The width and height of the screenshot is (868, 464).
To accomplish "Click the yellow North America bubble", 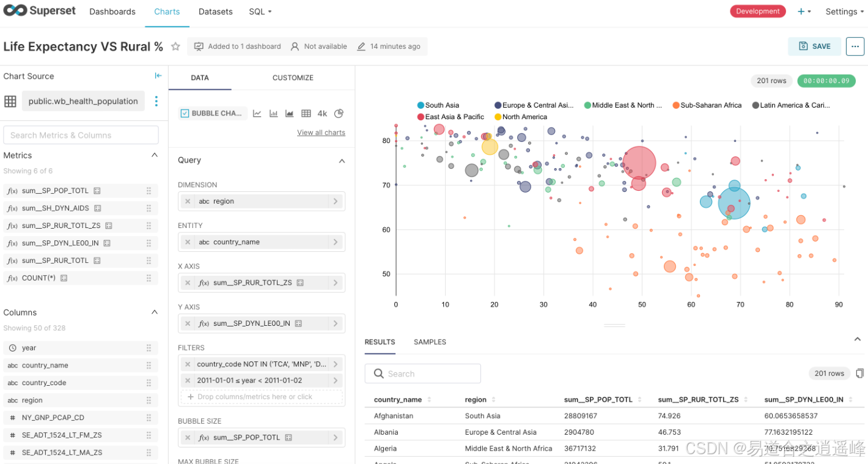I will (490, 146).
